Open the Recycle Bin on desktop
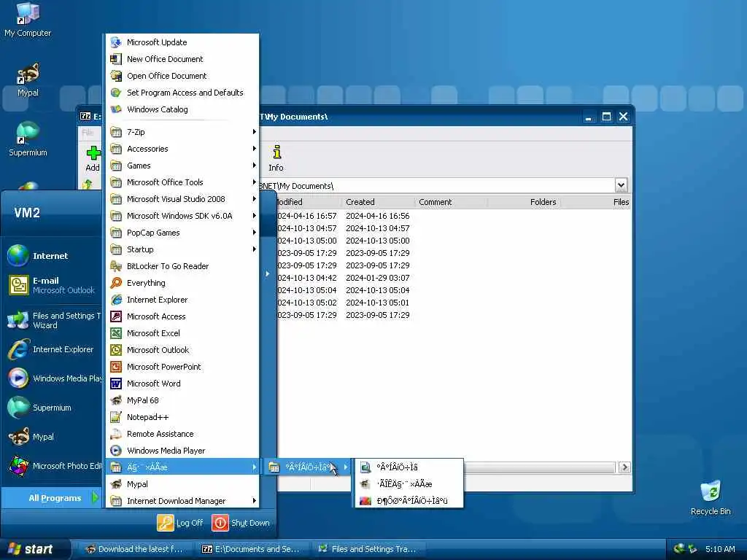The width and height of the screenshot is (747, 560). pos(711,497)
